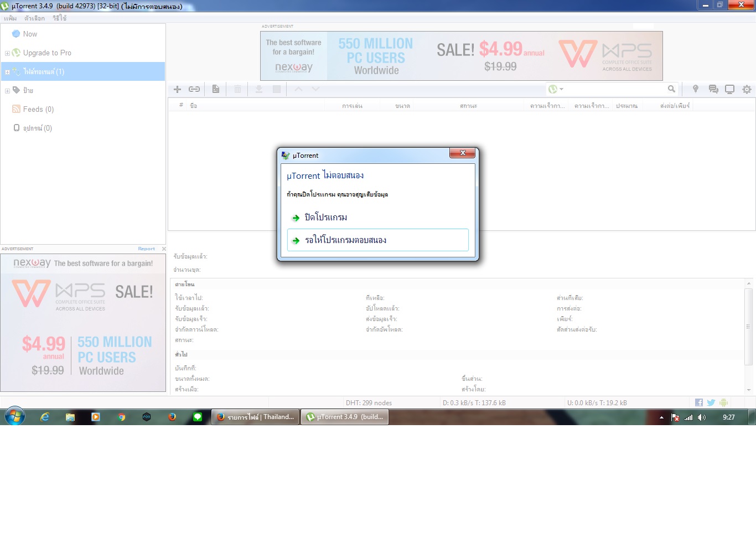Click the volume speaker tray icon

tap(702, 417)
